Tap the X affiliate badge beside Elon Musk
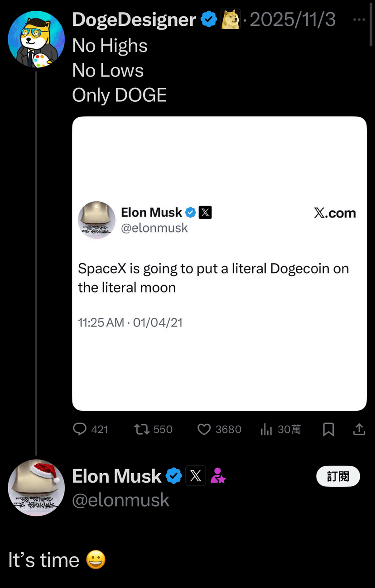Image resolution: width=375 pixels, height=588 pixels. click(196, 476)
